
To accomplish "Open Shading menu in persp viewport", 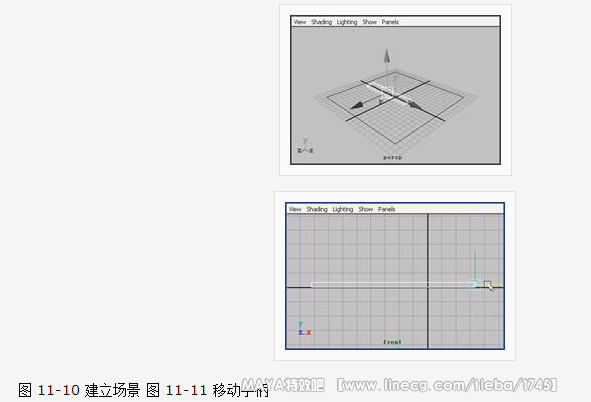I will [322, 22].
